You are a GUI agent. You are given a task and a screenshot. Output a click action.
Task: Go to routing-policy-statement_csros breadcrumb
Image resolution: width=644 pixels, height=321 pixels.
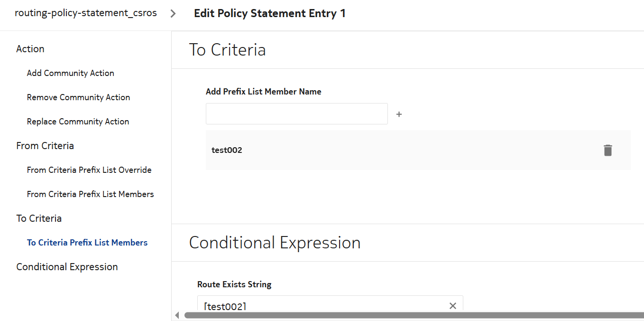click(86, 13)
